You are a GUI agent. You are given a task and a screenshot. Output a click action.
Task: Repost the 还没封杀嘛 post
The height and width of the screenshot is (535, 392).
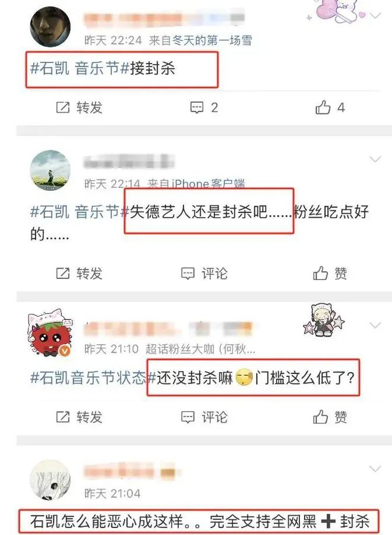click(x=79, y=417)
